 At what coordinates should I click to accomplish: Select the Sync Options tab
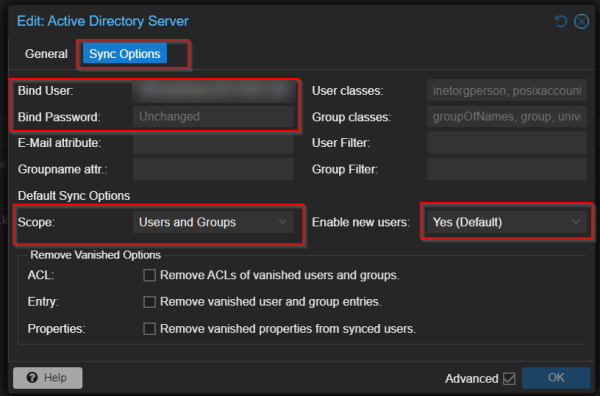[125, 54]
